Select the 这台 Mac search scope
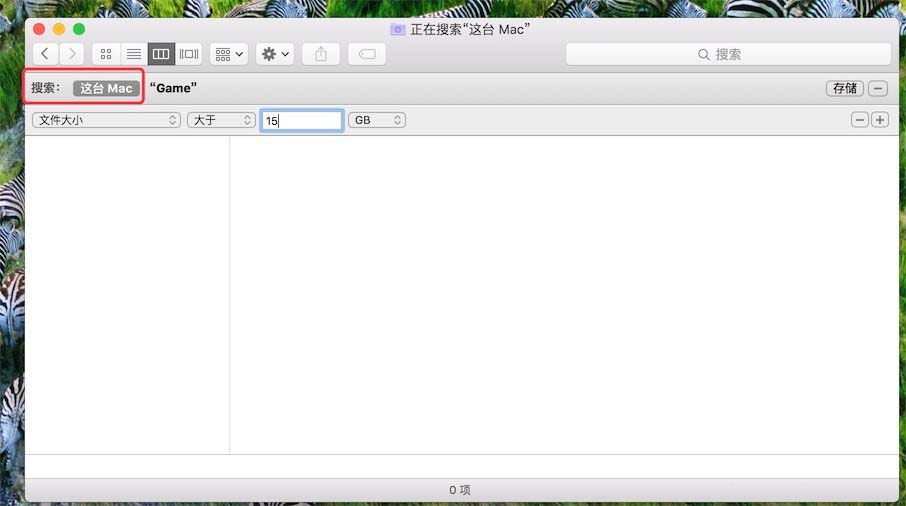906x506 pixels. click(106, 88)
